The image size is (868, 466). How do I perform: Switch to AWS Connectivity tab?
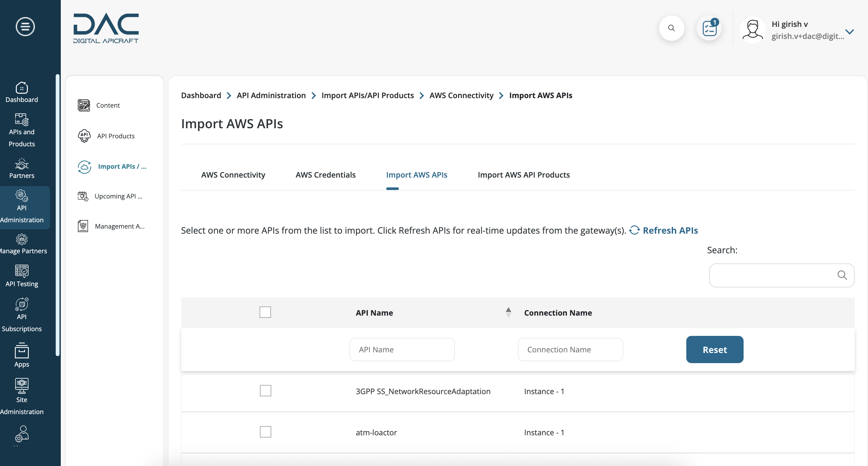[233, 175]
